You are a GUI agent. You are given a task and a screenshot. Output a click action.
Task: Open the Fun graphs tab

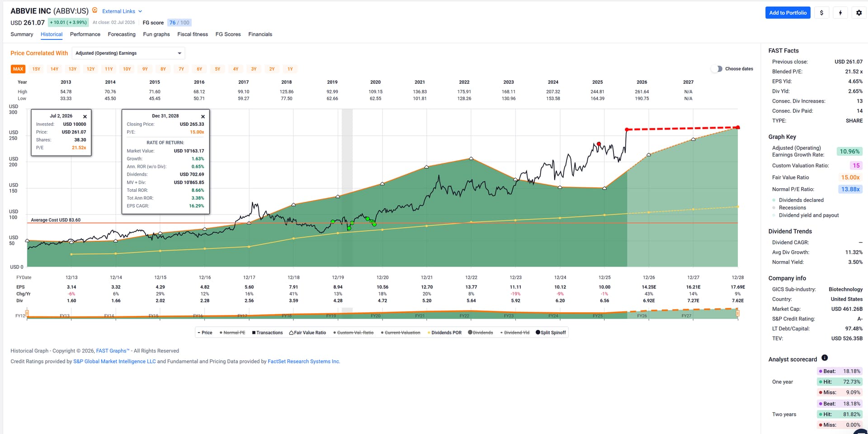point(156,34)
